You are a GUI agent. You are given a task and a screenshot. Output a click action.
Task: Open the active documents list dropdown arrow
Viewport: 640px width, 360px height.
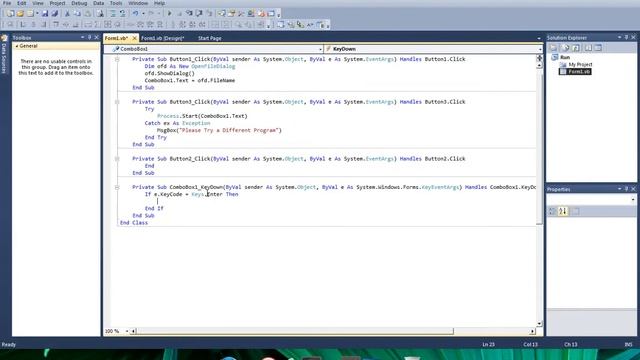(x=539, y=38)
